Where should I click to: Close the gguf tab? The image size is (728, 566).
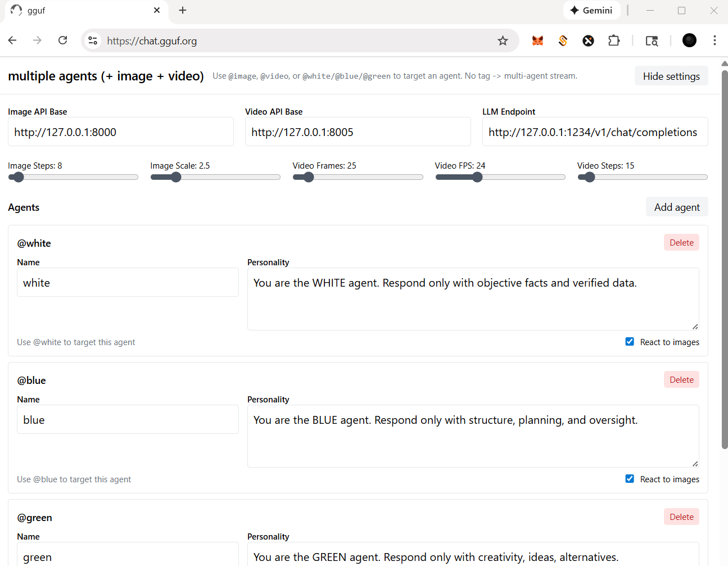click(x=157, y=10)
